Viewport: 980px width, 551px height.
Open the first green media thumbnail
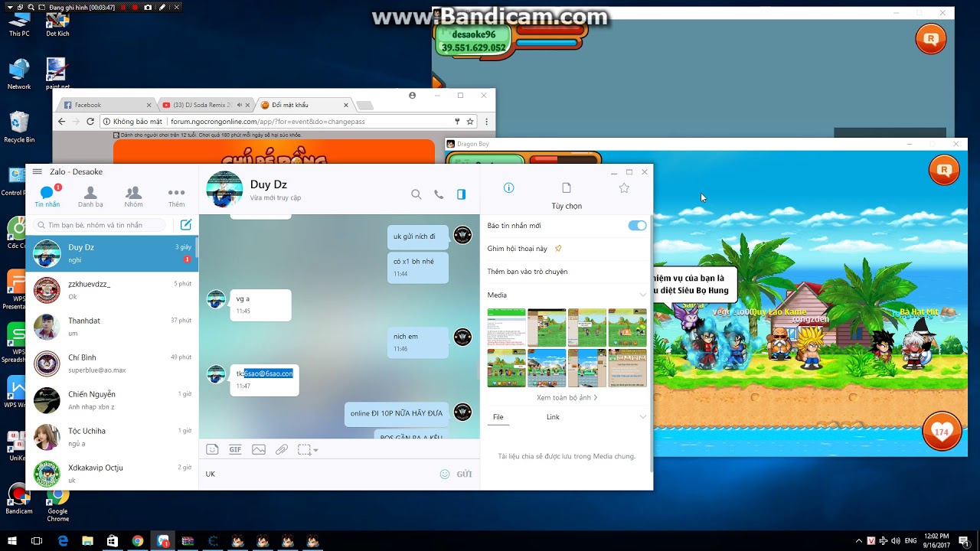pyautogui.click(x=506, y=328)
